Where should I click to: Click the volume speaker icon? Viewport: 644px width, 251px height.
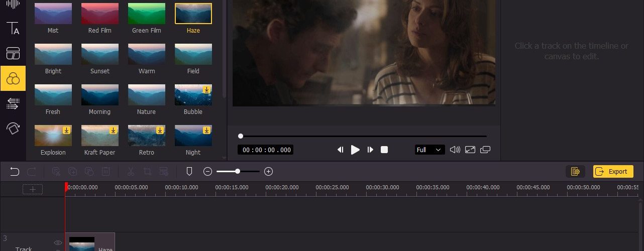pos(455,150)
